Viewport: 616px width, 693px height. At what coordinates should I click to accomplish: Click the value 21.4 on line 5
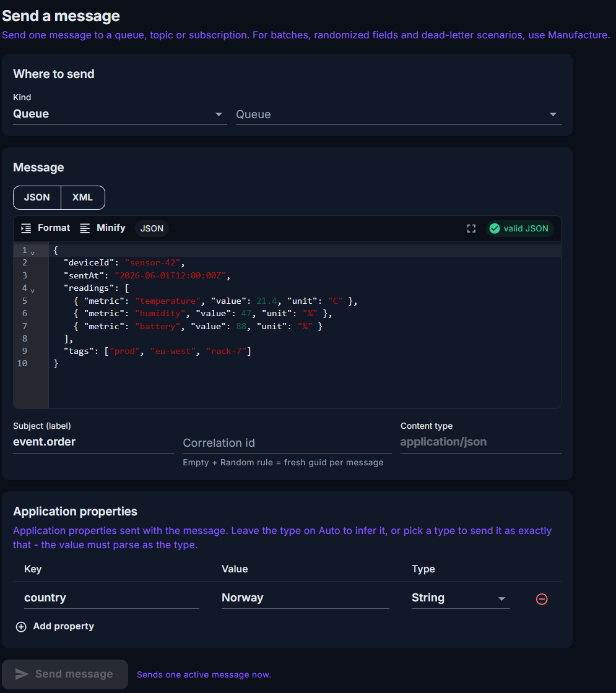pyautogui.click(x=267, y=301)
